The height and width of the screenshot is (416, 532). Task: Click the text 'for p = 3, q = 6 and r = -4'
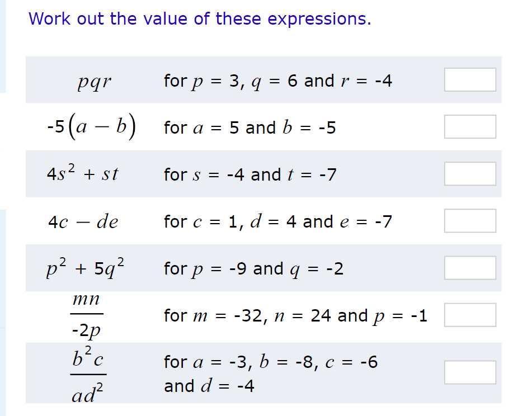pos(278,82)
